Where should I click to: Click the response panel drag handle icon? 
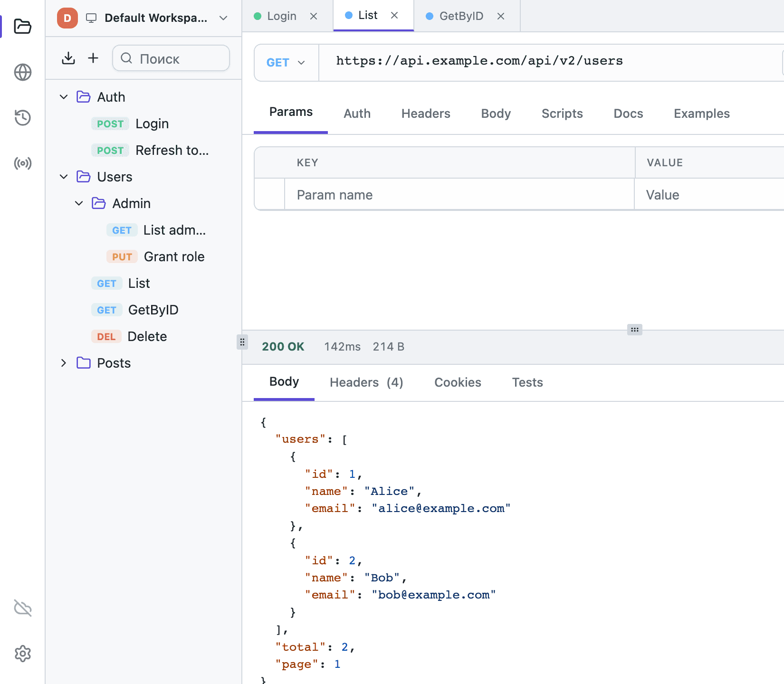tap(634, 330)
